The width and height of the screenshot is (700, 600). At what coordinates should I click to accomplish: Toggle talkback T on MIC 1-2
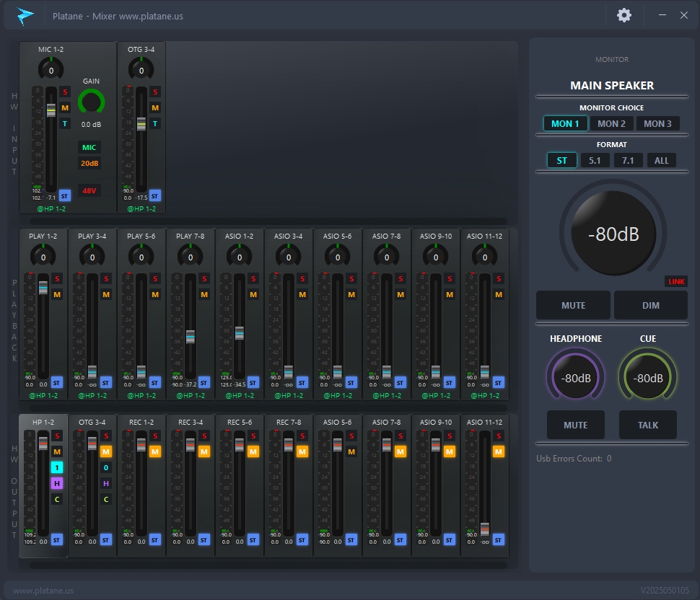coord(65,123)
